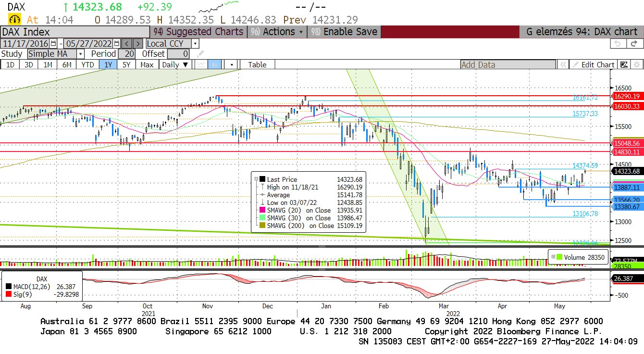Click the Period field showing 20

[x=127, y=54]
